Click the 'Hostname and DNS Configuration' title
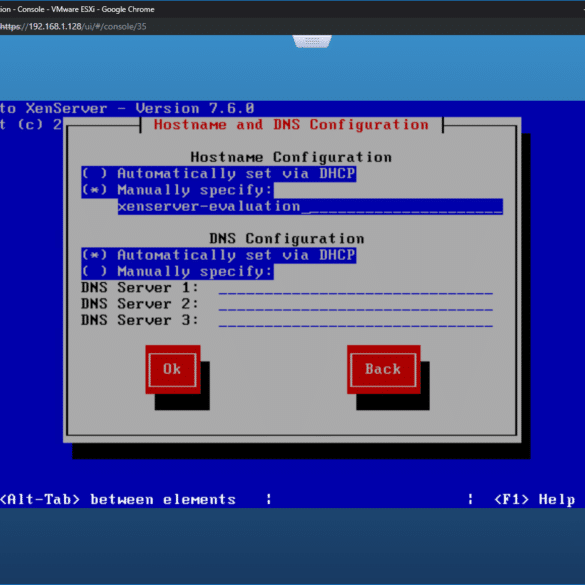Image resolution: width=585 pixels, height=585 pixels. click(x=291, y=125)
